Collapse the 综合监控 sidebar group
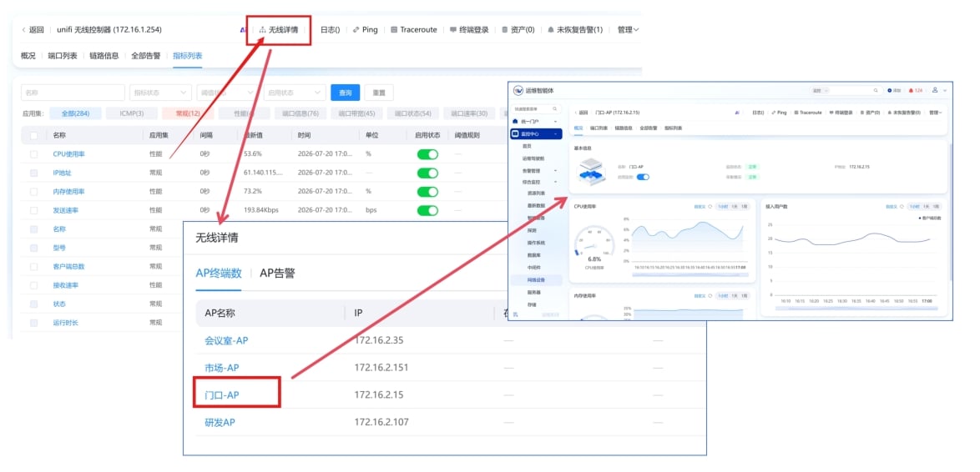This screenshot has width=980, height=472. [555, 182]
